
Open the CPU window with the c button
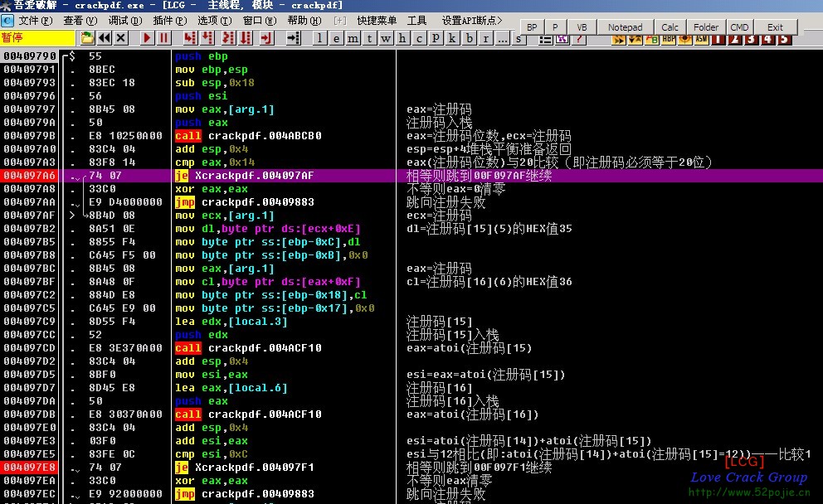point(419,38)
